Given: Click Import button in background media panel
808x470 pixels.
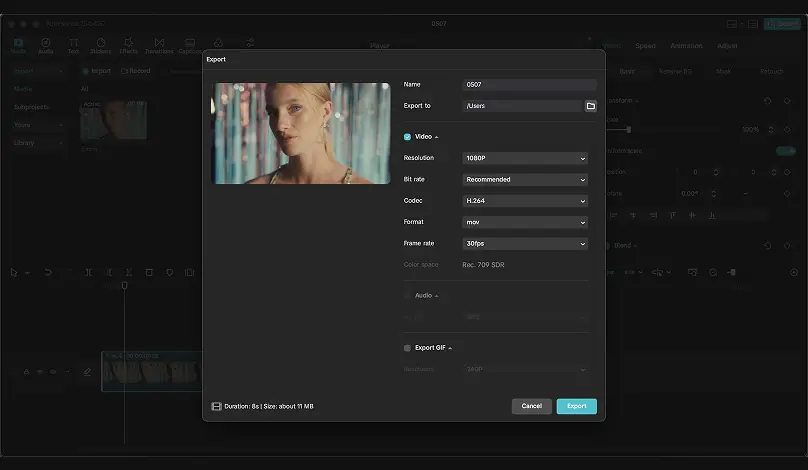Looking at the screenshot, I should (96, 71).
